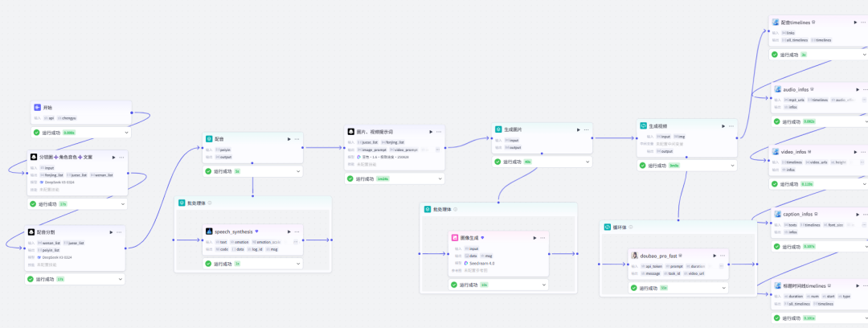
Task: Click the 8m9s run duration badge
Action: (x=674, y=166)
